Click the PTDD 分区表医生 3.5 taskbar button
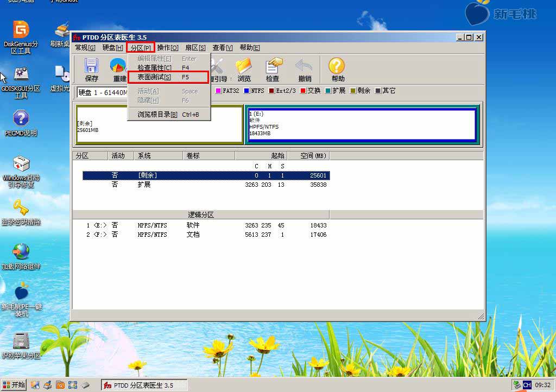This screenshot has width=556, height=392. (144, 385)
